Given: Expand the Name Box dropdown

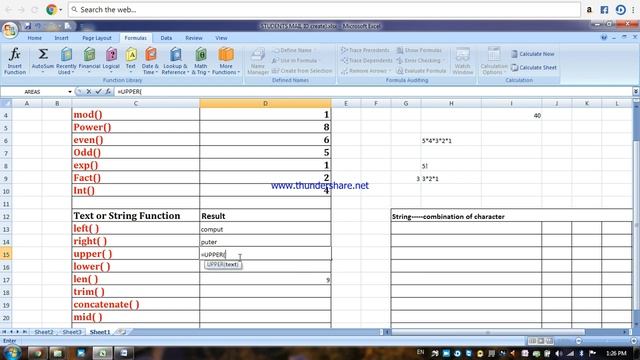Looking at the screenshot, I should pyautogui.click(x=70, y=92).
